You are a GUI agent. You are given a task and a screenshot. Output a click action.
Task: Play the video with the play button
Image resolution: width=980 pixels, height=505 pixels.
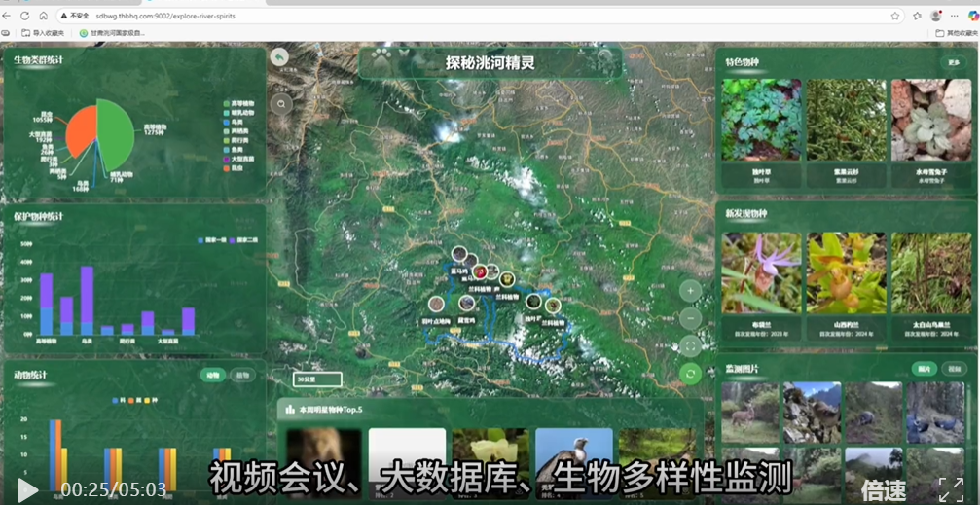coord(27,489)
